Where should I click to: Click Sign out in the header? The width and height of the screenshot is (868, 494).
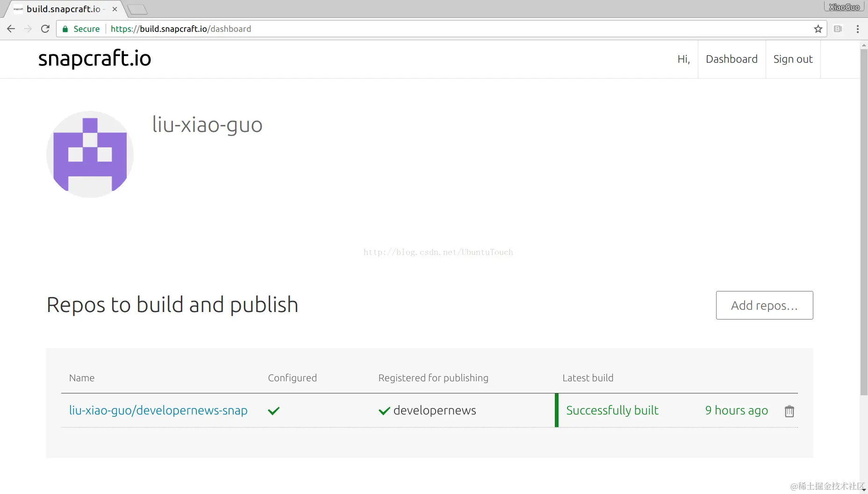tap(793, 59)
